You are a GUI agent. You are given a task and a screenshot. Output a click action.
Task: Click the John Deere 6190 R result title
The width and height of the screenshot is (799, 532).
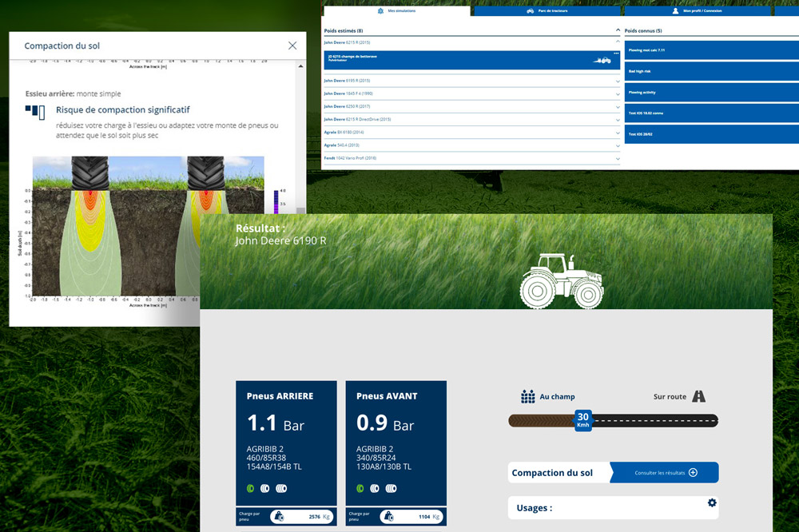coord(280,240)
